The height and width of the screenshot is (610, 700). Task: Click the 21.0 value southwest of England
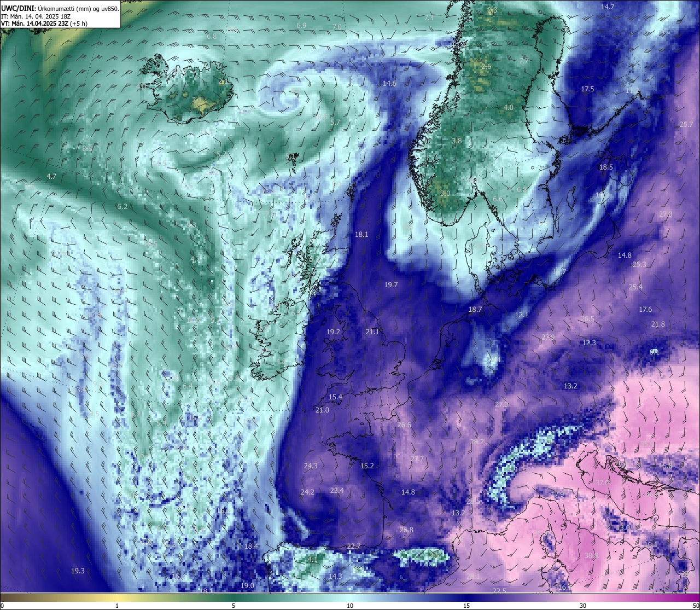(322, 410)
